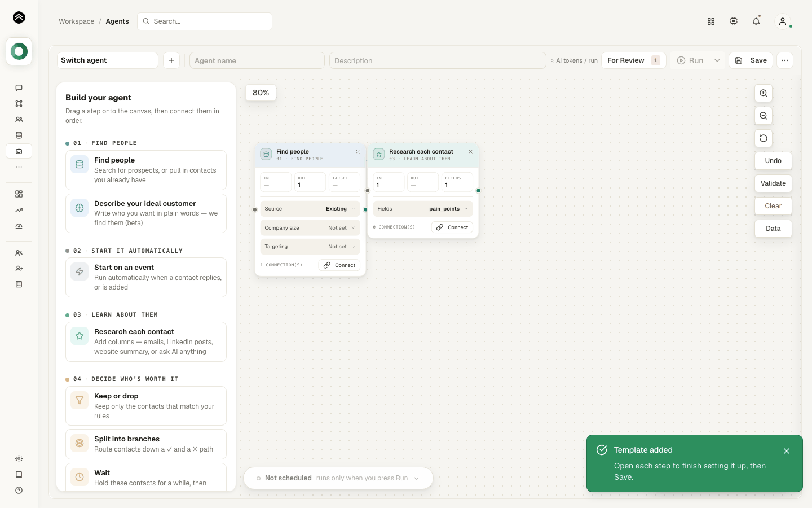
Task: Open the book icon near the sidebar bottom
Action: click(x=19, y=475)
